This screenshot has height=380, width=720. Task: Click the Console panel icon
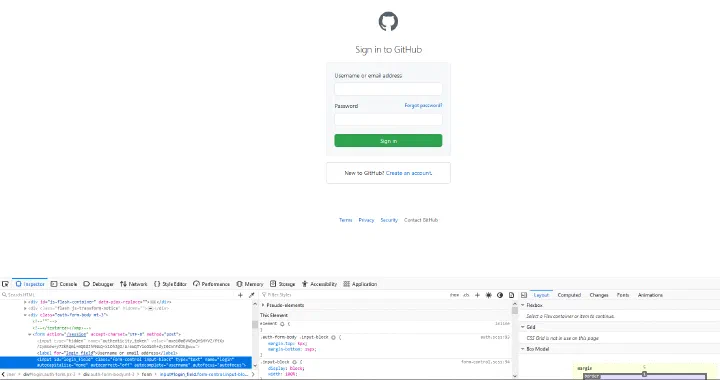pyautogui.click(x=54, y=284)
